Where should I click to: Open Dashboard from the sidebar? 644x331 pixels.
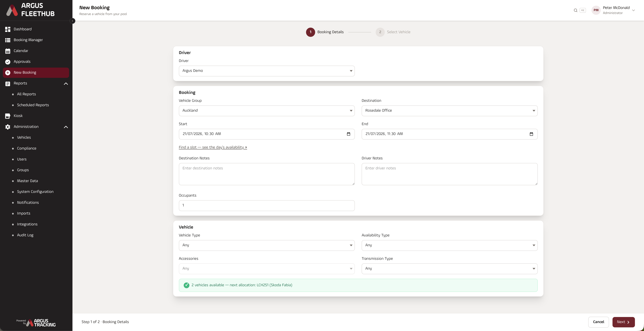coord(36,29)
